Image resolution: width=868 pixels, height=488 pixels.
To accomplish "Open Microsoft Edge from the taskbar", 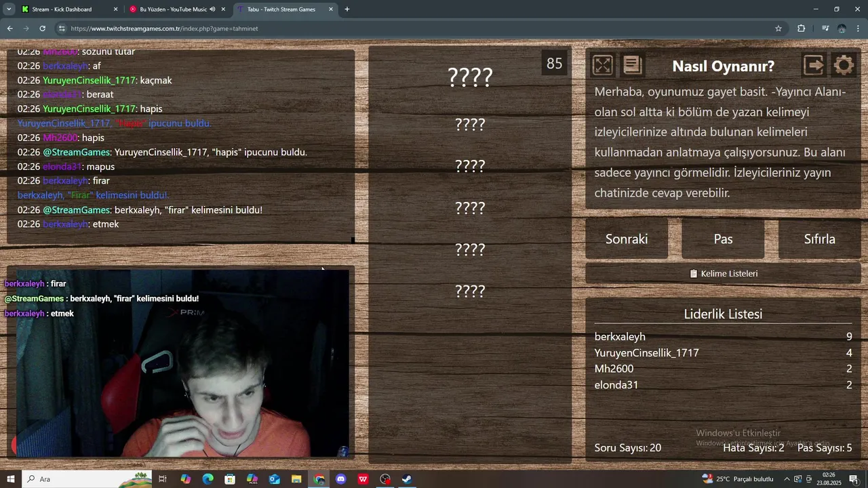I will point(208,479).
